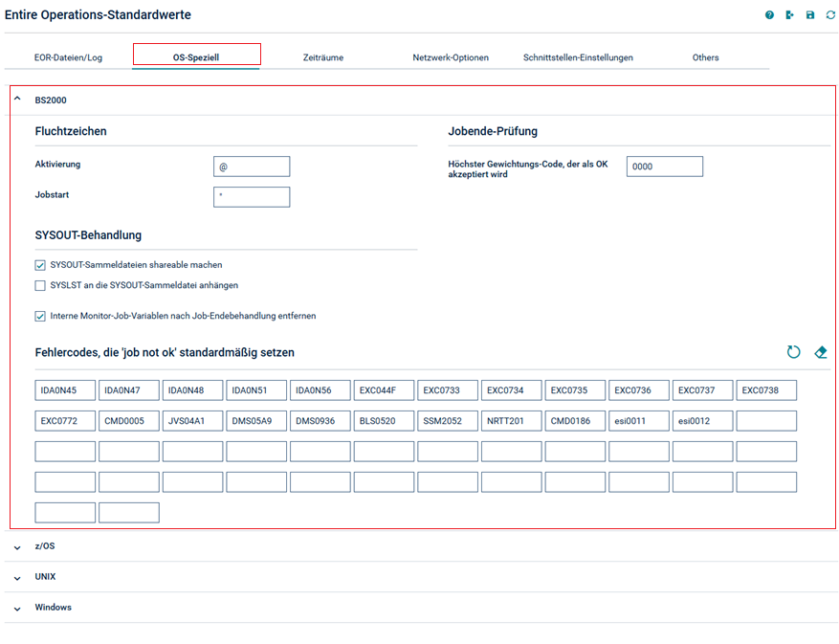The height and width of the screenshot is (644, 839).
Task: Click the SSM2052 error code field
Action: pyautogui.click(x=448, y=421)
